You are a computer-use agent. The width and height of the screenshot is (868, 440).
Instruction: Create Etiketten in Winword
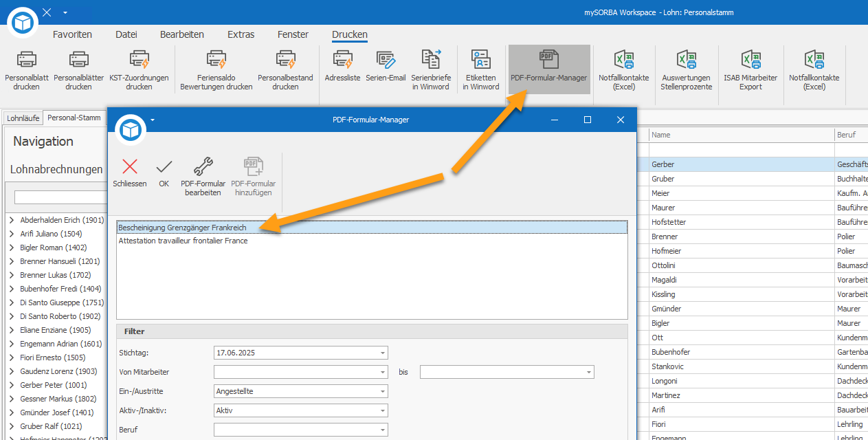pyautogui.click(x=481, y=69)
